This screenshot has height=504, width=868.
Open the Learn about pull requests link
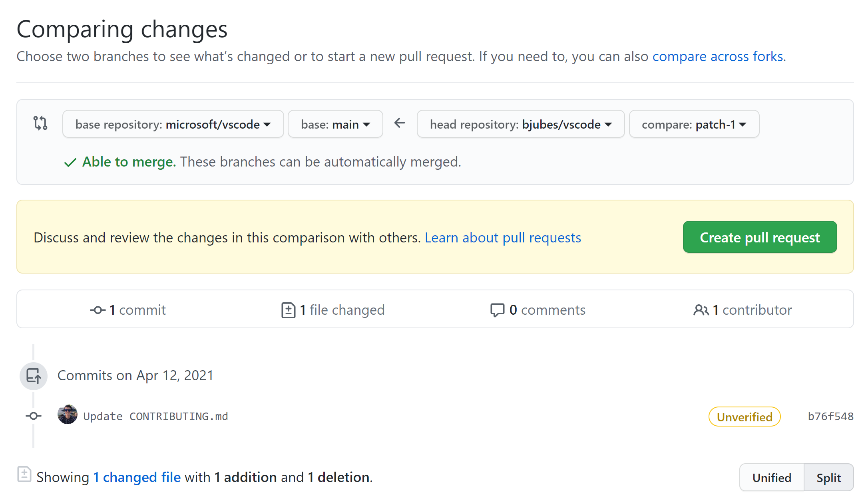tap(503, 238)
